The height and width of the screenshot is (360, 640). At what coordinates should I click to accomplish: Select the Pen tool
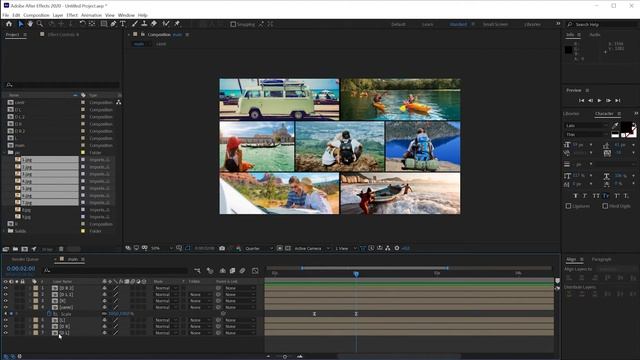point(113,24)
